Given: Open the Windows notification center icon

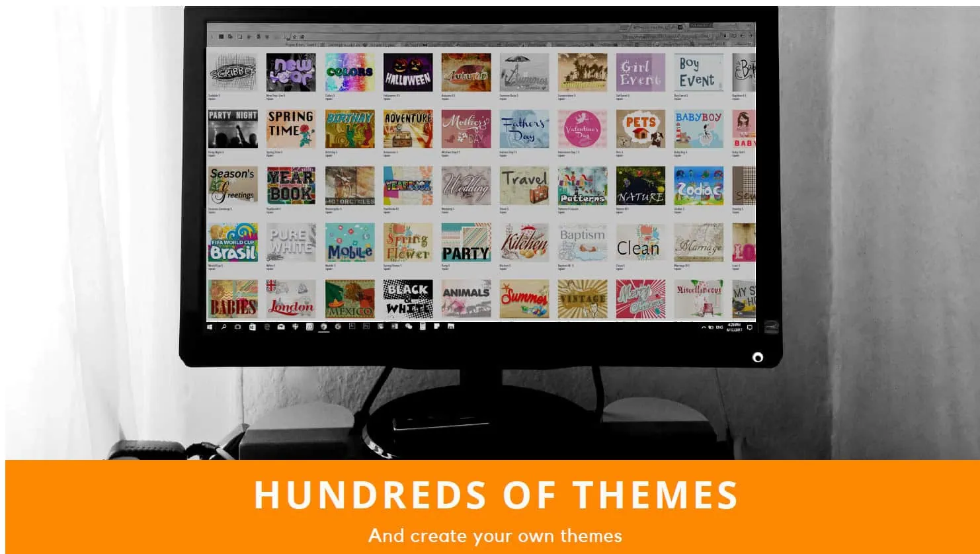Looking at the screenshot, I should tap(750, 327).
